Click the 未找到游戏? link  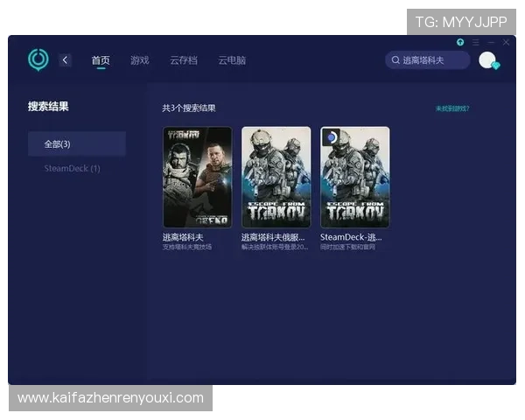click(x=452, y=108)
